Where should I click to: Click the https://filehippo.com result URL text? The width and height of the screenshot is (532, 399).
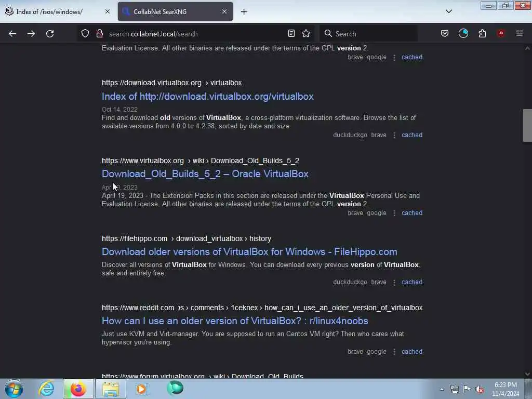[187, 238]
